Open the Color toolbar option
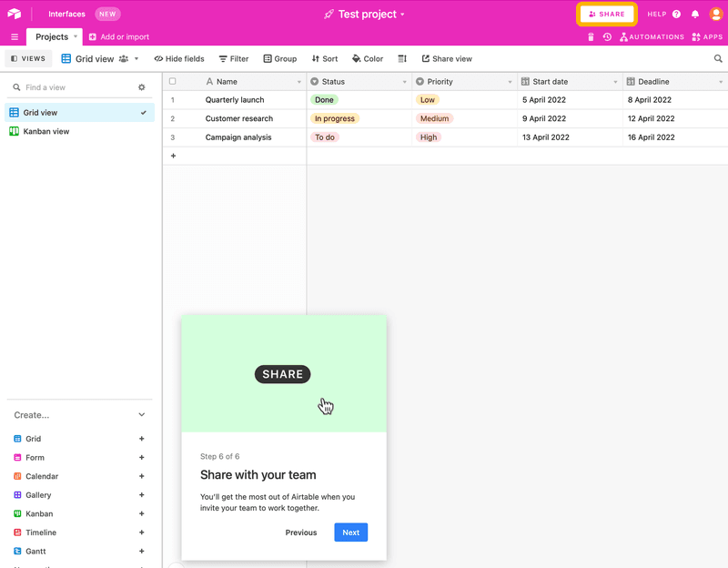This screenshot has height=568, width=728. (x=368, y=59)
